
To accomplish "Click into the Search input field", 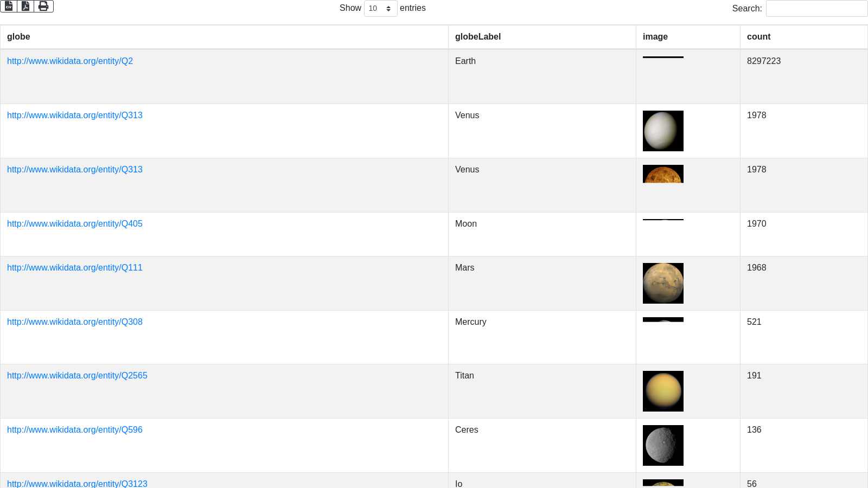I will click(816, 9).
